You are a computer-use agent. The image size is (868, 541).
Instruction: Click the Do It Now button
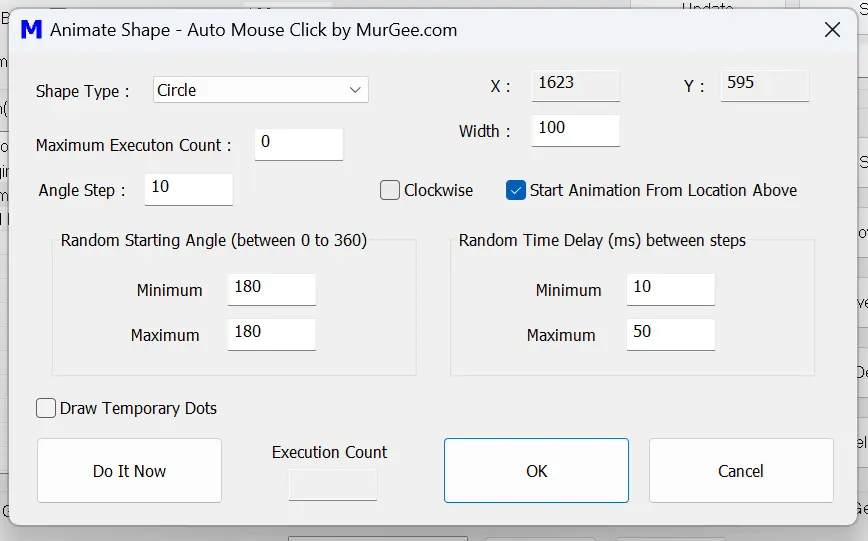pos(130,471)
